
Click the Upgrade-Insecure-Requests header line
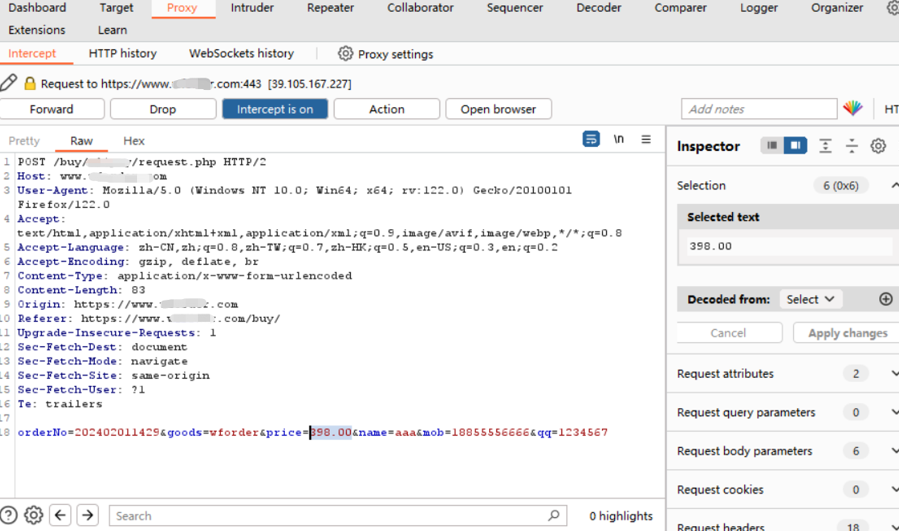(117, 333)
